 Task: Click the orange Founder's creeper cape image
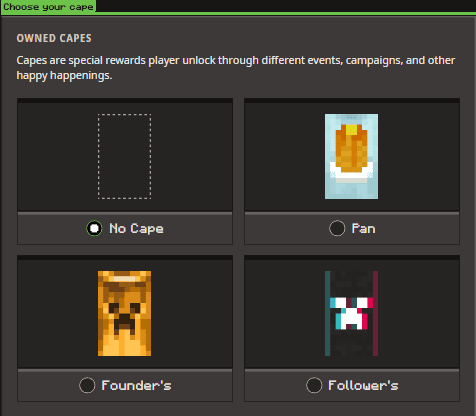tap(124, 313)
